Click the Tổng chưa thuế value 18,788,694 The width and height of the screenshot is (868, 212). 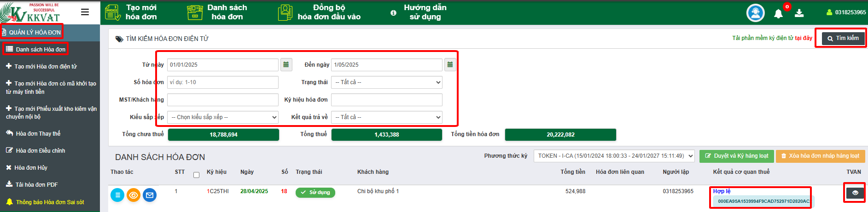point(223,135)
